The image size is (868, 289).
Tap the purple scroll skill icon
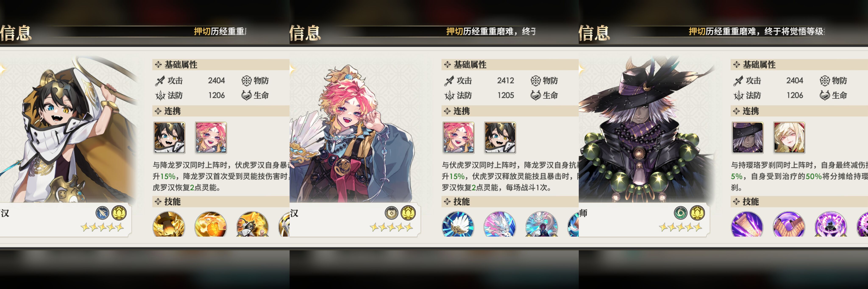coord(747,224)
